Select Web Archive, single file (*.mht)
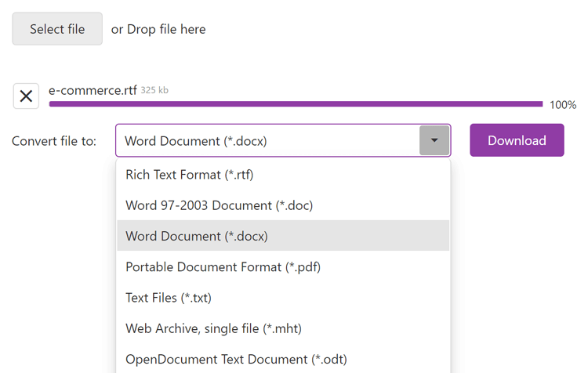The image size is (588, 373). click(213, 328)
